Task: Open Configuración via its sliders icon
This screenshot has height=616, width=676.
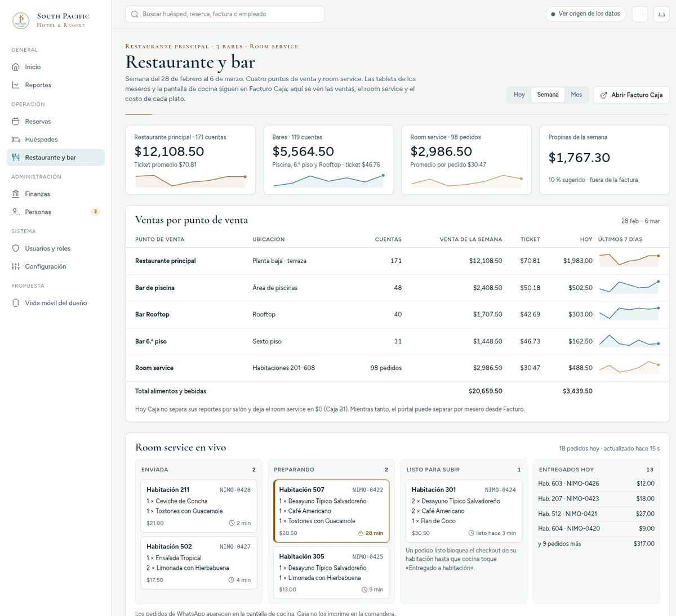Action: (x=16, y=266)
